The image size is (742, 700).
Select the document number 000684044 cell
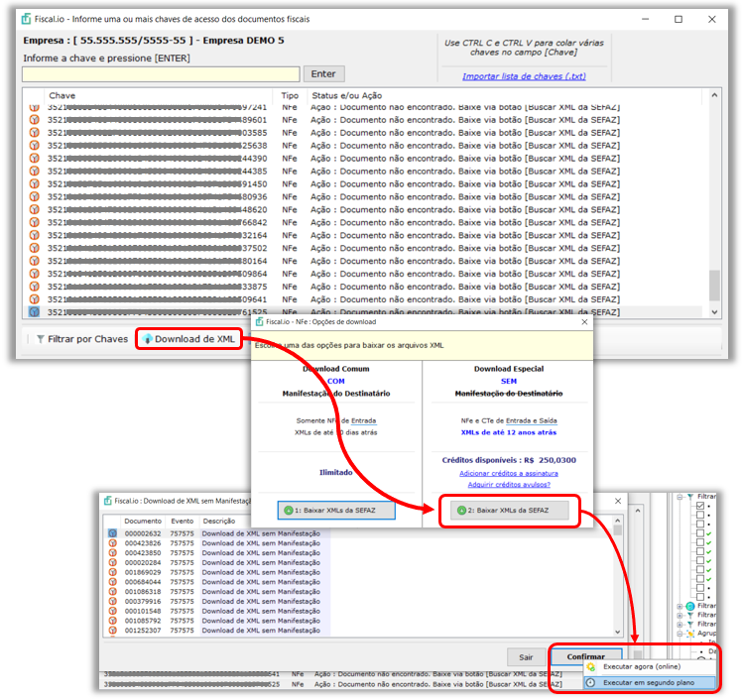pos(143,582)
